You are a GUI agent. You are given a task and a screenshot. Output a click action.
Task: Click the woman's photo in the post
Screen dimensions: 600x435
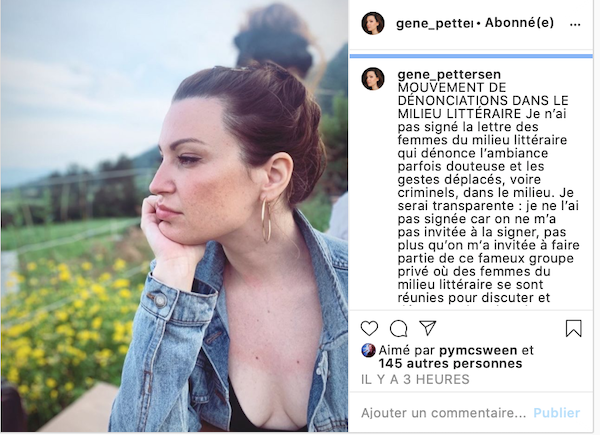point(174,216)
